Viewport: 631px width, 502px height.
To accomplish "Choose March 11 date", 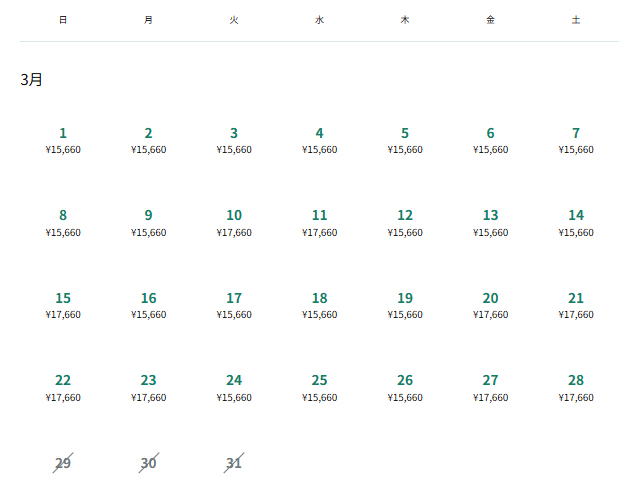I will pos(319,222).
